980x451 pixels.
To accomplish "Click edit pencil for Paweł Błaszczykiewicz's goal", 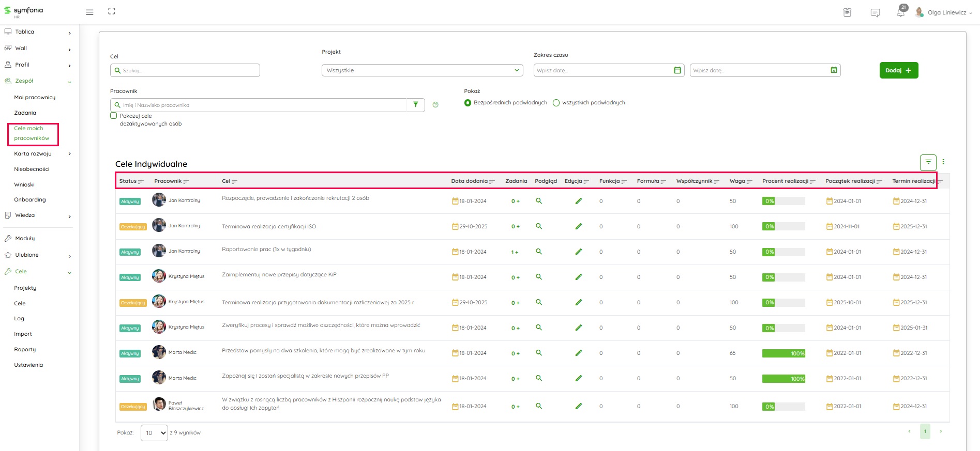I will 579,406.
